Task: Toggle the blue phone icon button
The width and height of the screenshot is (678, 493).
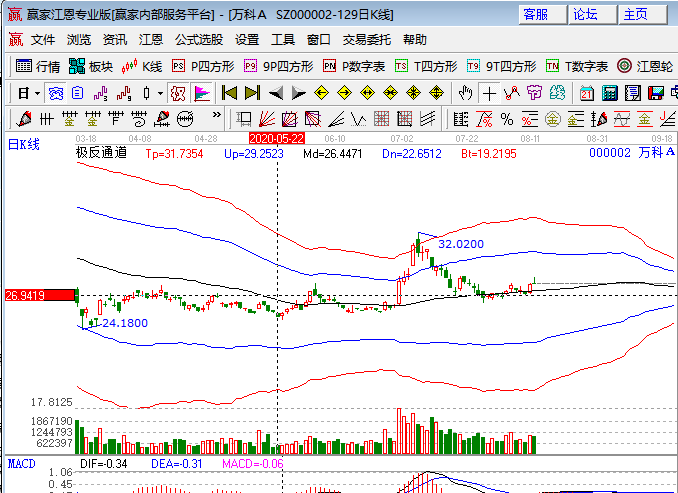Action: point(56,93)
